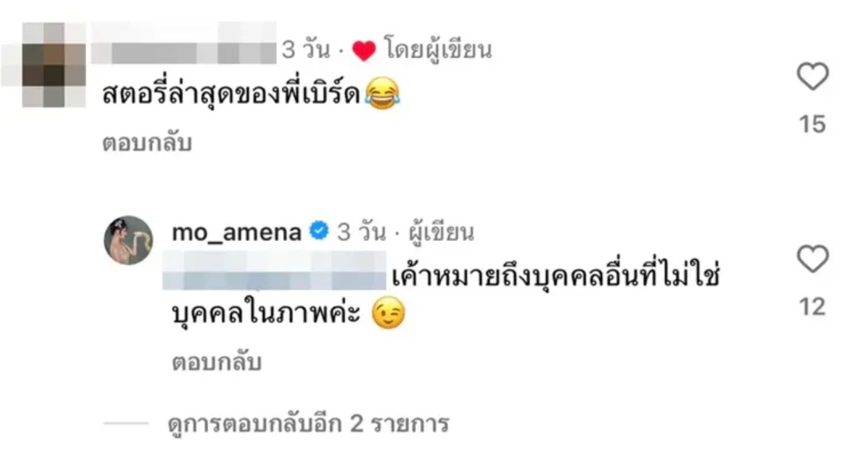Like the first comment with heart icon

(x=813, y=77)
